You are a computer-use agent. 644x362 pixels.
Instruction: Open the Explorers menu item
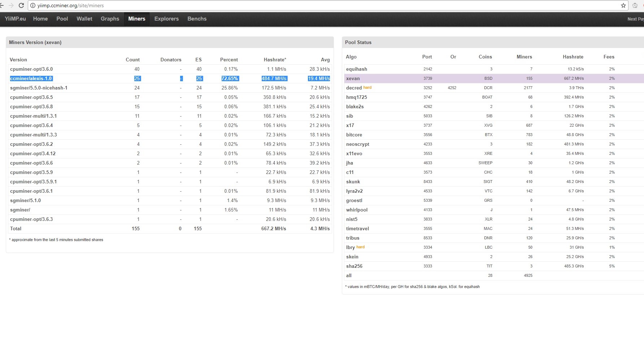tap(166, 19)
